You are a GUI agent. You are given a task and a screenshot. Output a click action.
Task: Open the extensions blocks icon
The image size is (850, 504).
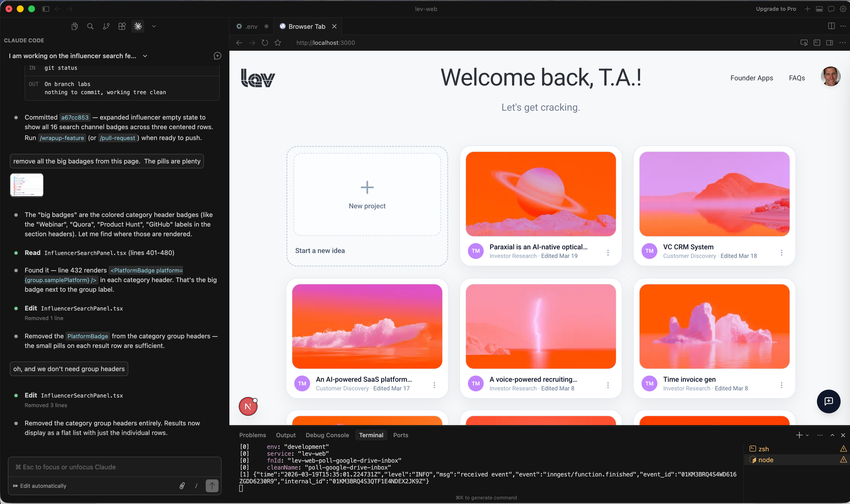[x=122, y=26]
